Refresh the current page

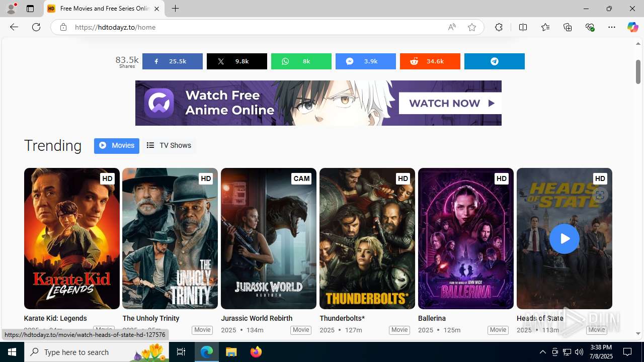[x=36, y=27]
